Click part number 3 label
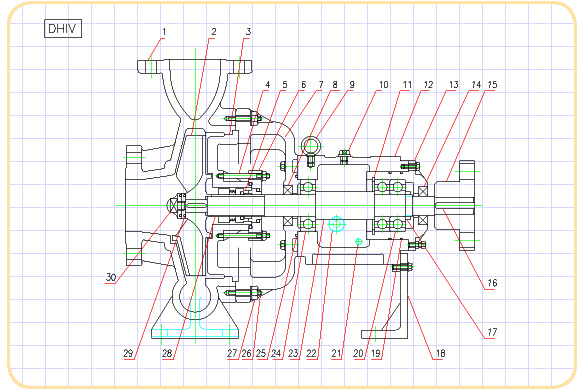584x390 pixels. (248, 32)
